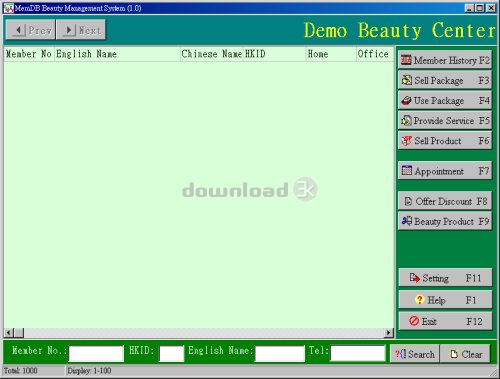Go to the Next page of members
500x379 pixels.
pyautogui.click(x=81, y=30)
